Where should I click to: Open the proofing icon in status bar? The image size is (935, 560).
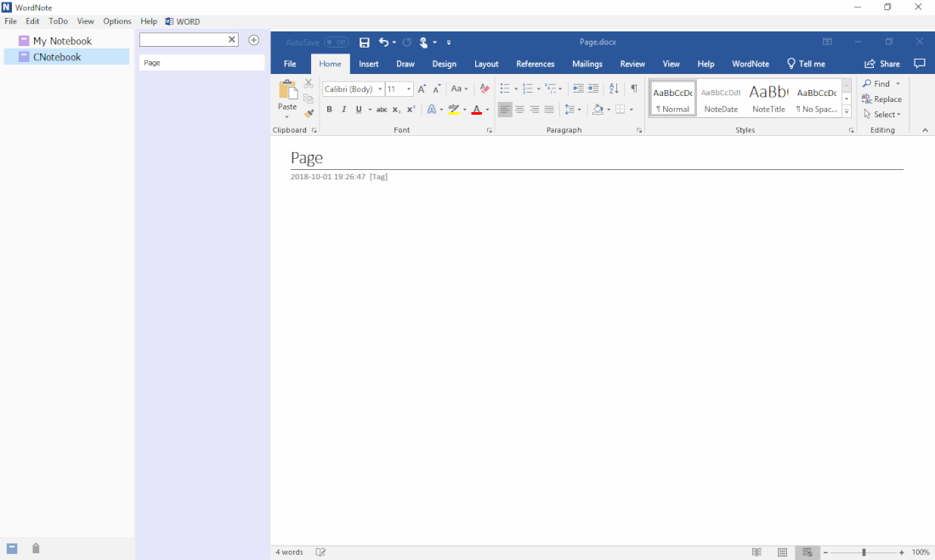(x=320, y=552)
